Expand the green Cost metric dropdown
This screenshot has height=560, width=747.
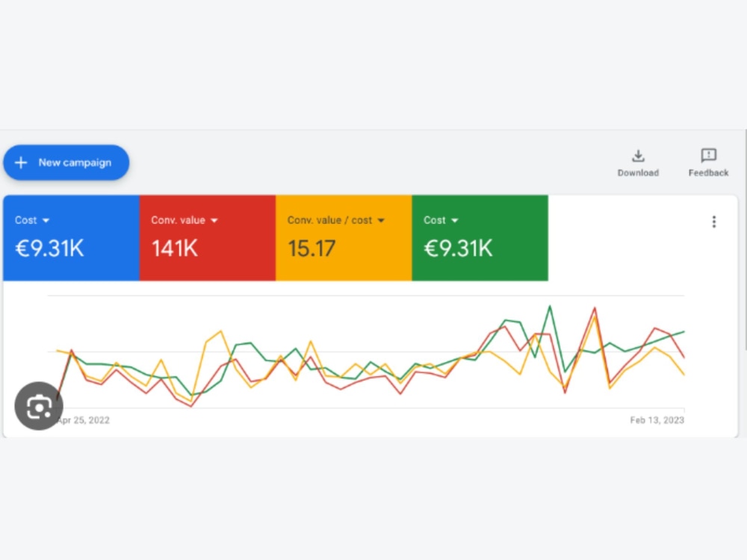[454, 220]
